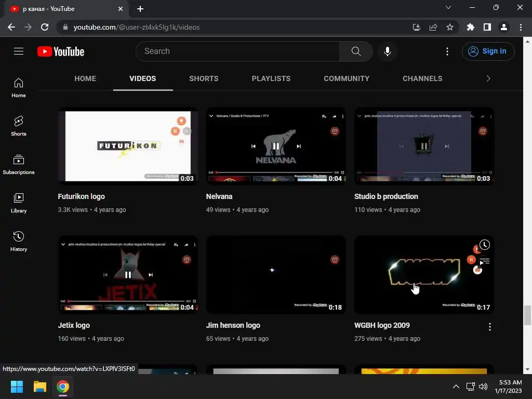
Task: Open Chrome's three-dot menu
Action: 521,27
